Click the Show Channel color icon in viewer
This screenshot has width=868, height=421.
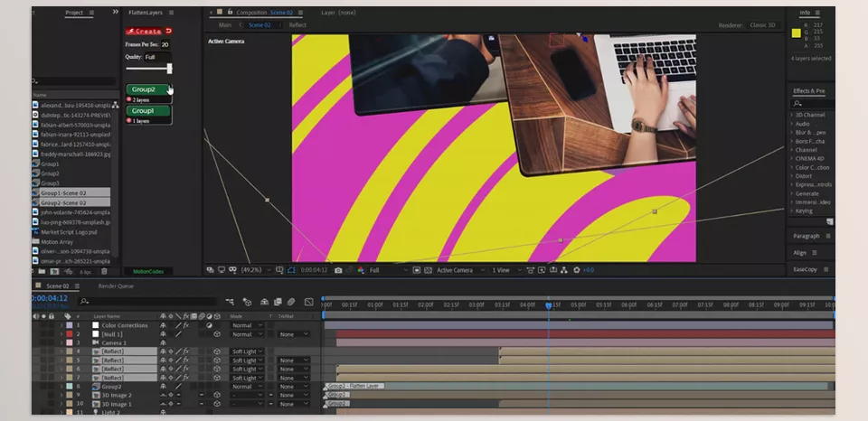click(x=361, y=270)
